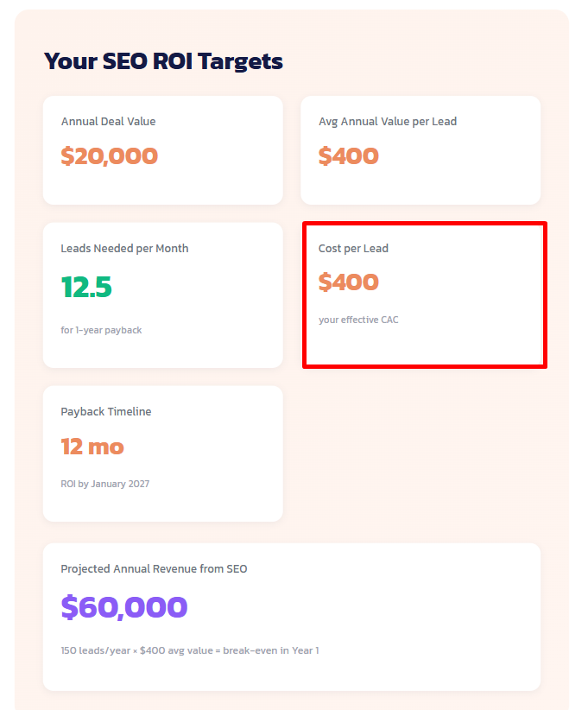Select the Annual Deal Value card

162,150
